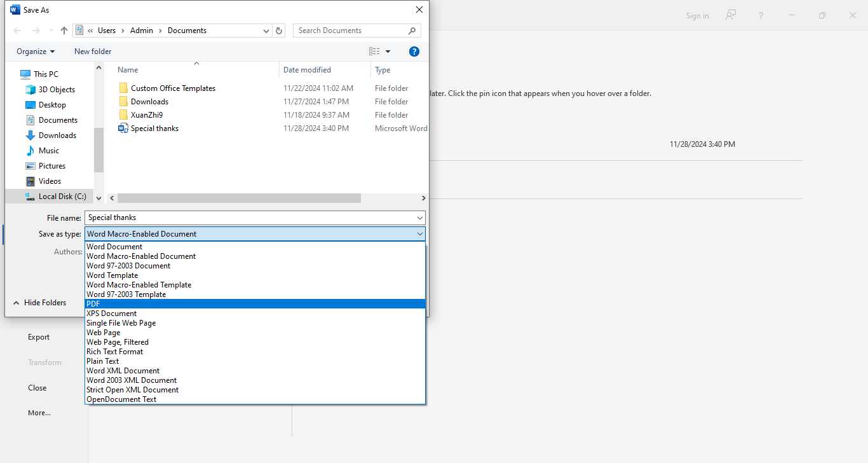The image size is (868, 463).
Task: Open the File name dropdown arrow
Action: pos(420,218)
